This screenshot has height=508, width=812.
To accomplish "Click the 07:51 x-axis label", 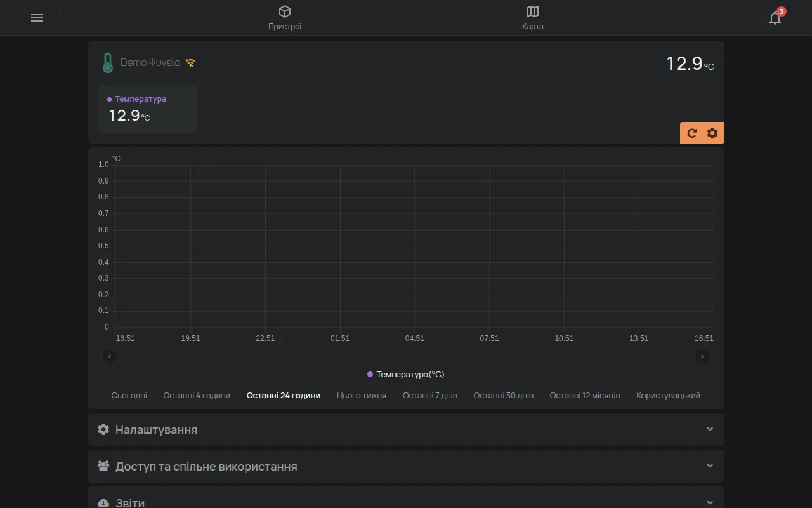I will (489, 338).
